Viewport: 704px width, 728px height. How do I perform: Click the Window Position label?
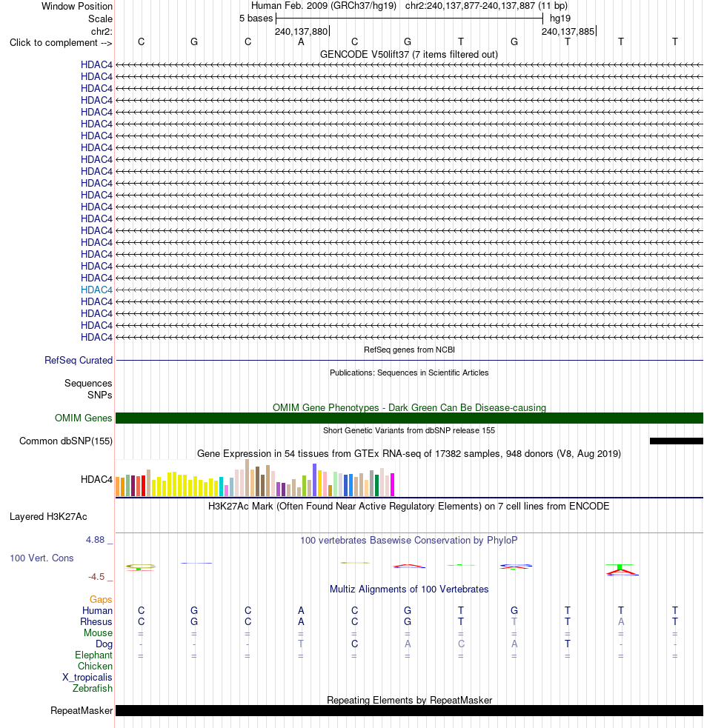(76, 7)
